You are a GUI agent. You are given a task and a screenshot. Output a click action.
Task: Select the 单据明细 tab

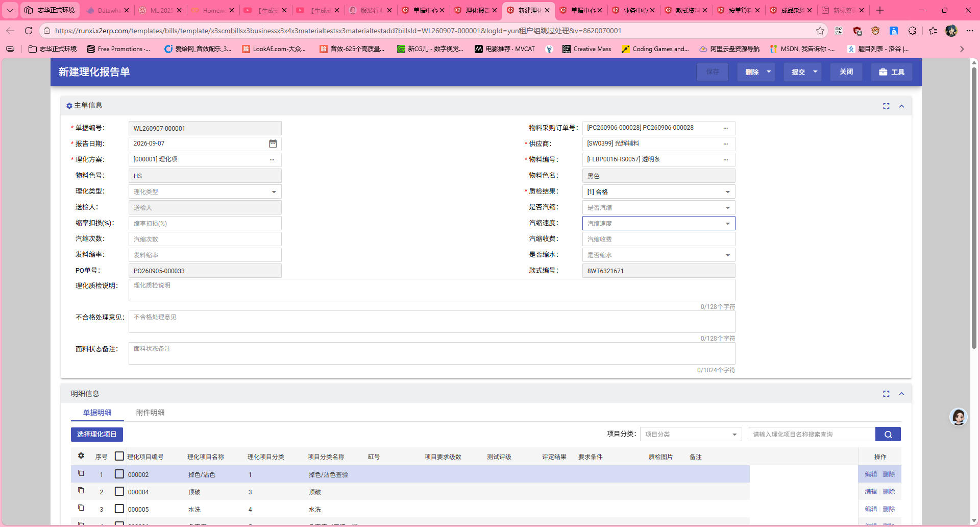(x=97, y=413)
